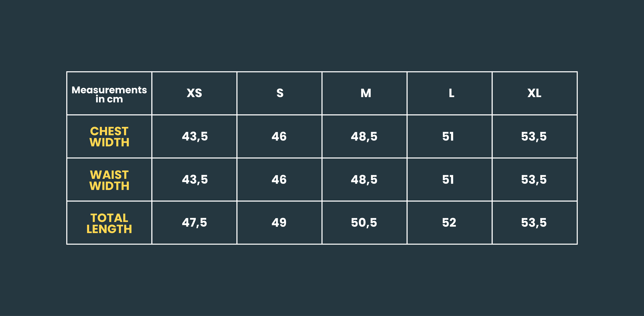
Task: Select the XL column header
Action: [x=534, y=93]
